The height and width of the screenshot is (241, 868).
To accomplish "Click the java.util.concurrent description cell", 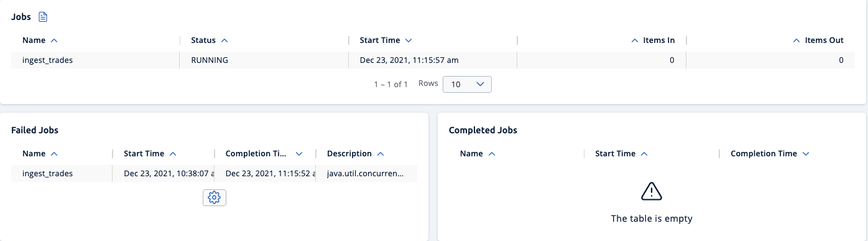I will point(366,174).
